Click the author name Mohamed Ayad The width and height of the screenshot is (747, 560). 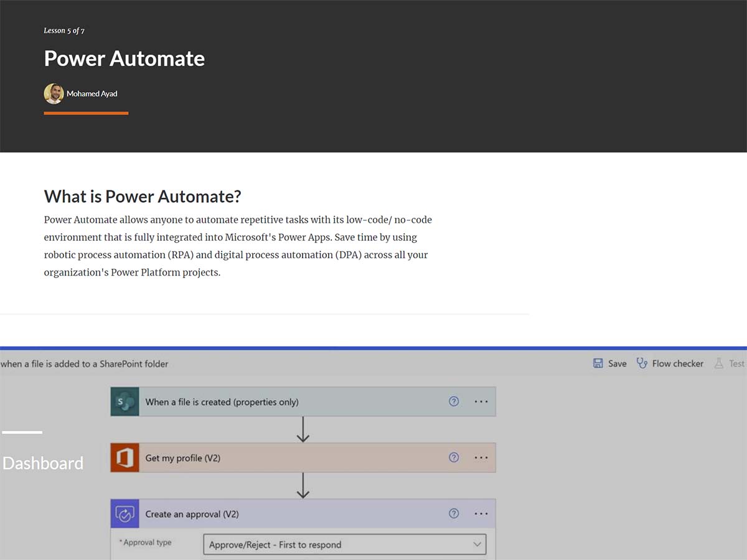tap(92, 94)
